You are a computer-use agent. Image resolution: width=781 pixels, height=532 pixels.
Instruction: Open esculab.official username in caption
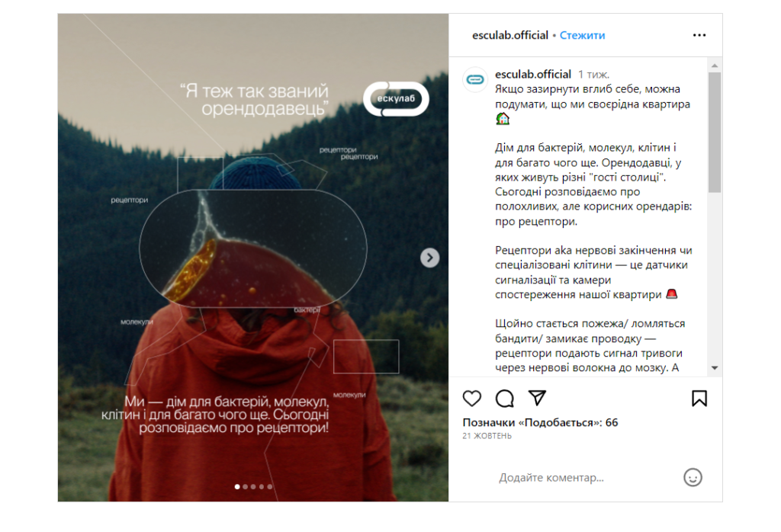point(533,74)
